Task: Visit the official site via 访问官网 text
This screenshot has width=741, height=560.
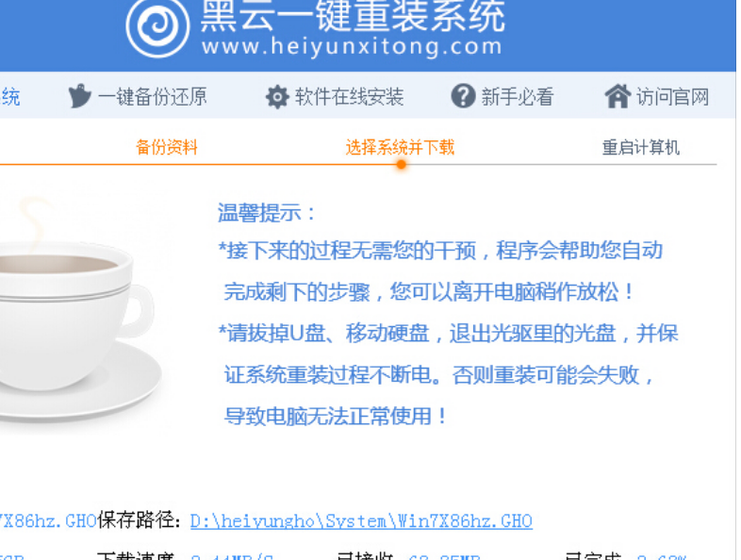Action: pos(672,97)
